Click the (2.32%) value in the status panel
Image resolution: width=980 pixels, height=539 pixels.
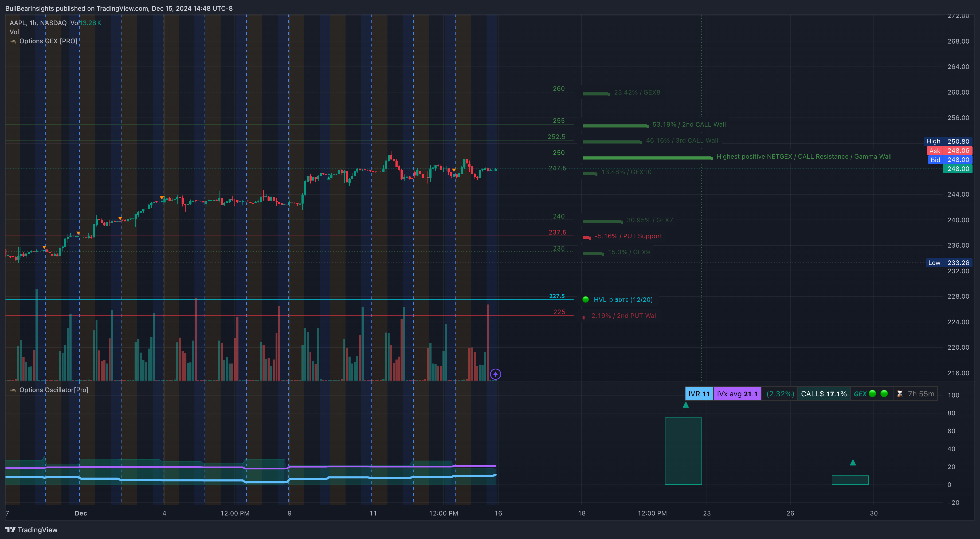[780, 394]
